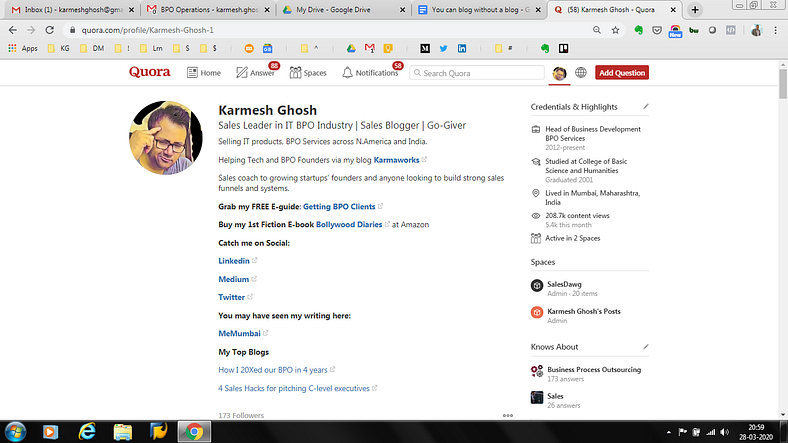Open '4 Sales Hacks for pitching C-level executives'
Image resolution: width=788 pixels, height=443 pixels.
[x=294, y=388]
